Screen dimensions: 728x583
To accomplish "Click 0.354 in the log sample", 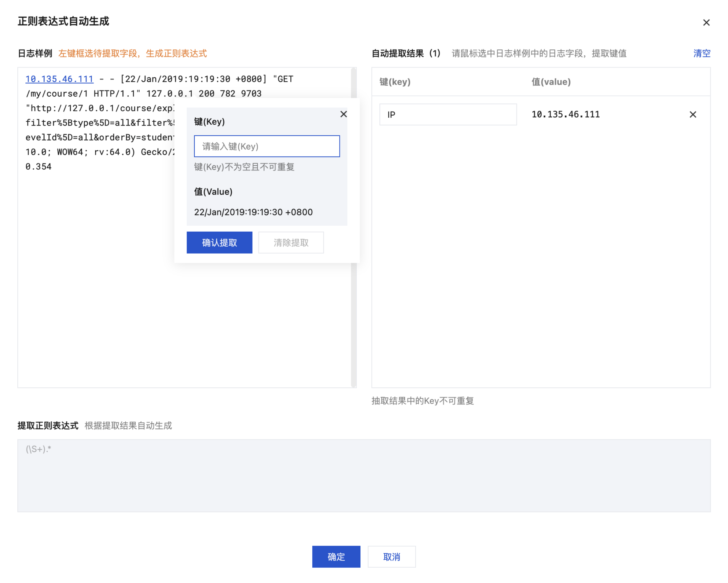I will 39,167.
